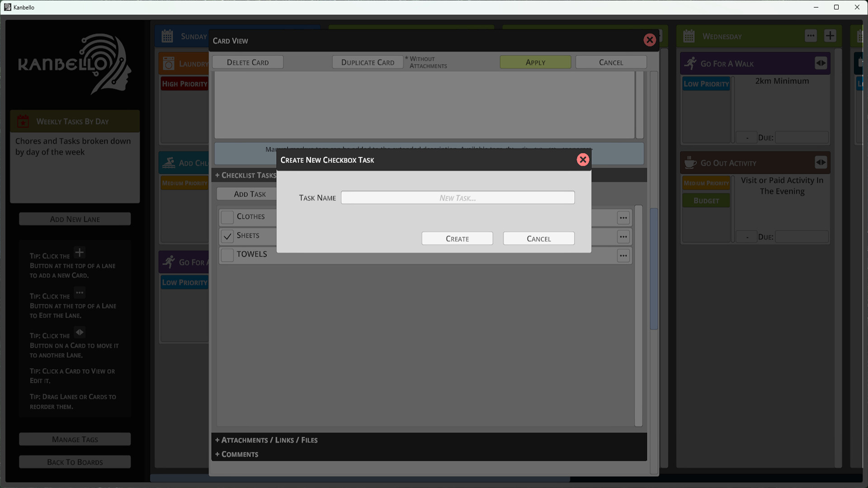The image size is (868, 488).
Task: Click the calendar icon on the Wednesday lane
Action: (x=689, y=36)
